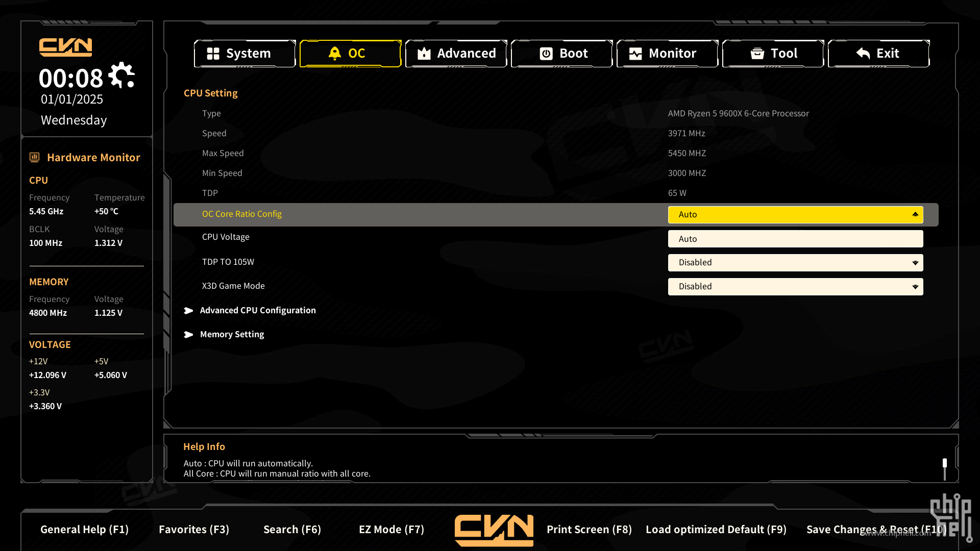Save Changes & Reset (F10)

coord(876,530)
